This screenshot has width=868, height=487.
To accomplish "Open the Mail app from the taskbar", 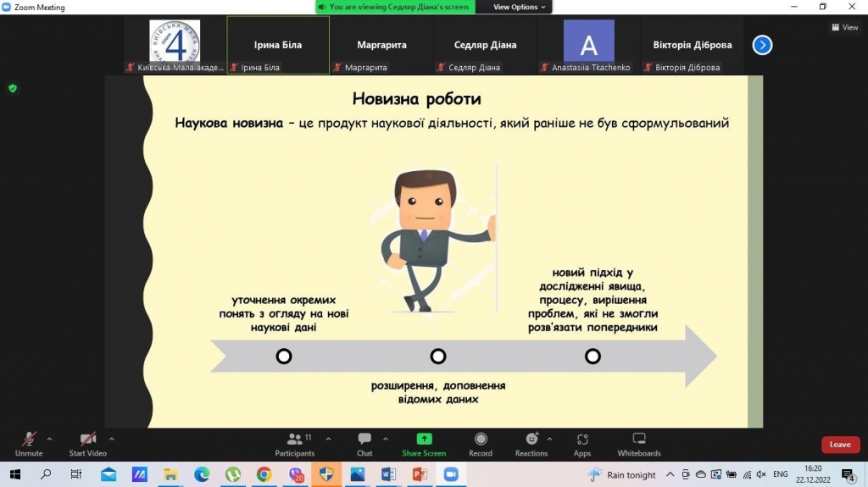I will (x=108, y=474).
